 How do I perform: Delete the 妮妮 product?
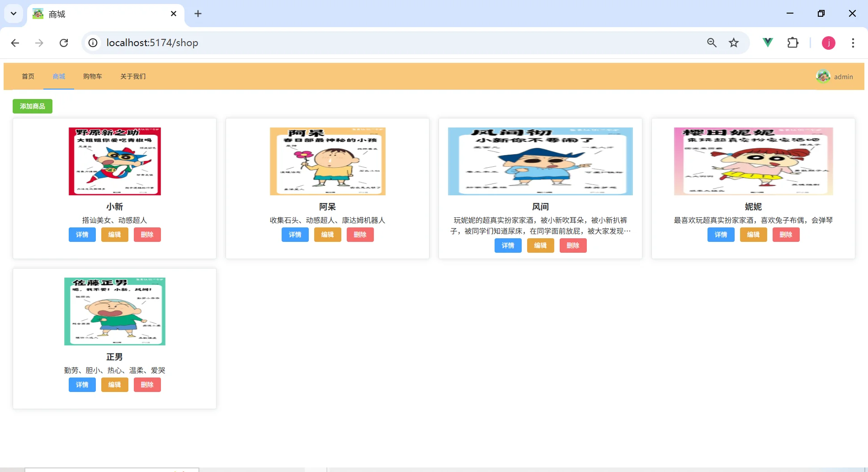pos(786,235)
